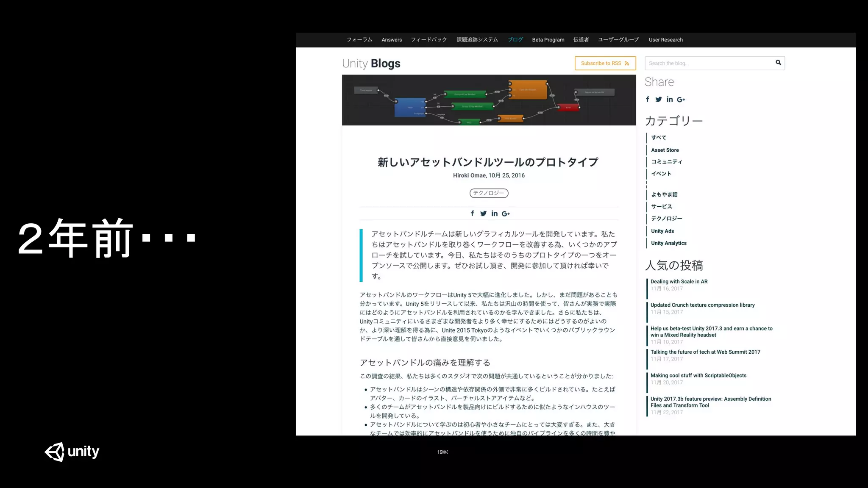The height and width of the screenshot is (488, 868).
Task: Open Answers in the top navigation
Action: 392,40
